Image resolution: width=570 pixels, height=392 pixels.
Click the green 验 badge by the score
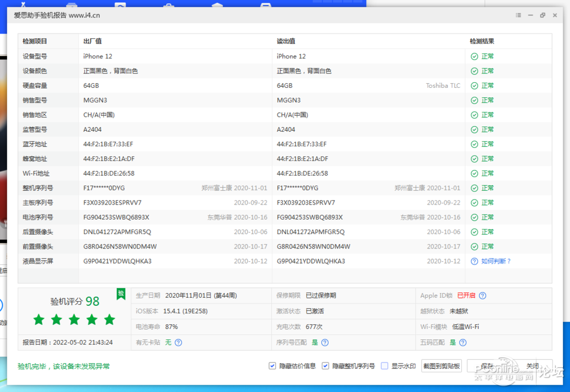coord(121,294)
